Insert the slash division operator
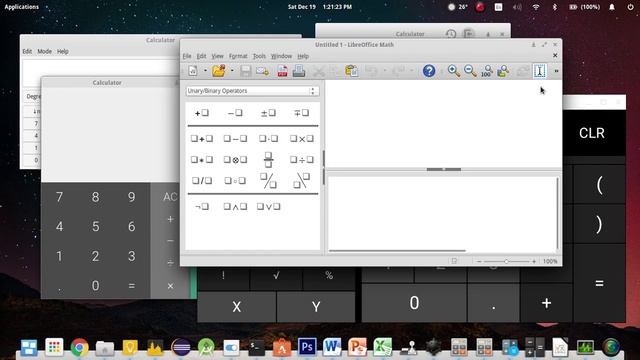640x360 pixels. coord(202,180)
